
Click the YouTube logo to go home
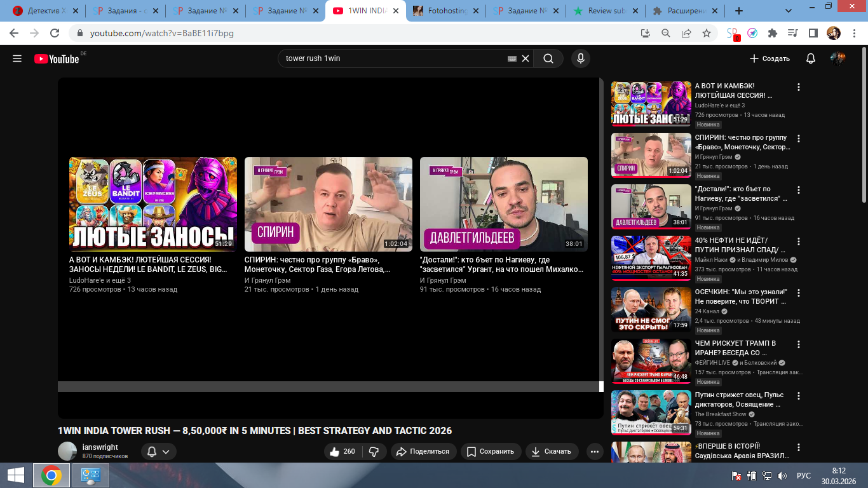57,58
